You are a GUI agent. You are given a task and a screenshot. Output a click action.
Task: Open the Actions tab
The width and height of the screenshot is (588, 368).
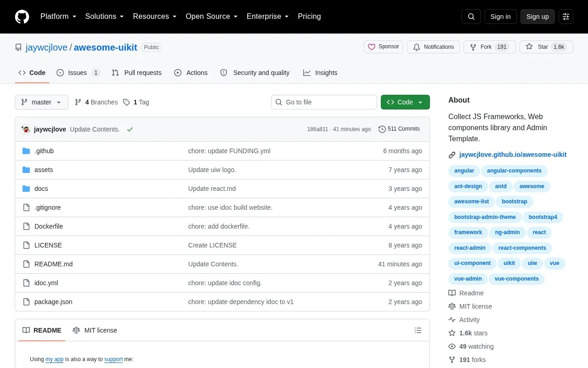pos(191,73)
